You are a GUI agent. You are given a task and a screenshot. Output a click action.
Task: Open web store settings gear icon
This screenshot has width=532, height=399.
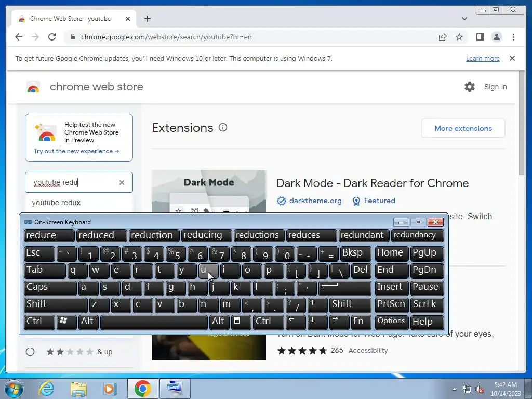coord(470,87)
